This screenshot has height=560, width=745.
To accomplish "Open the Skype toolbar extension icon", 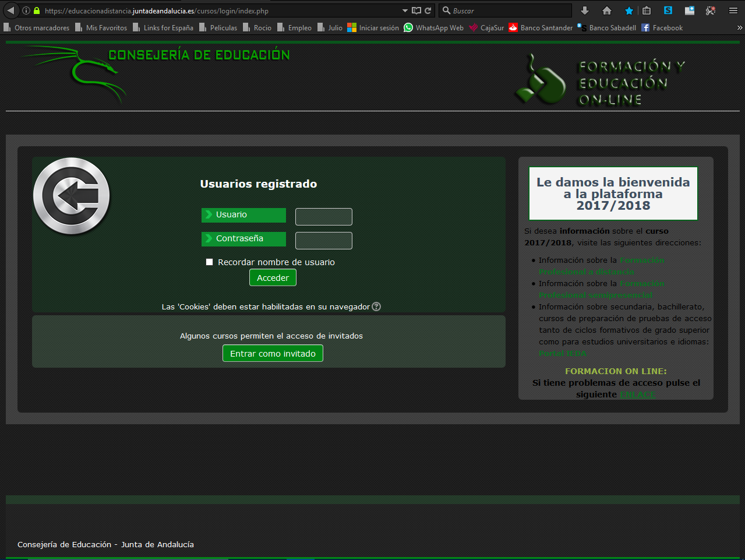I will [x=668, y=10].
